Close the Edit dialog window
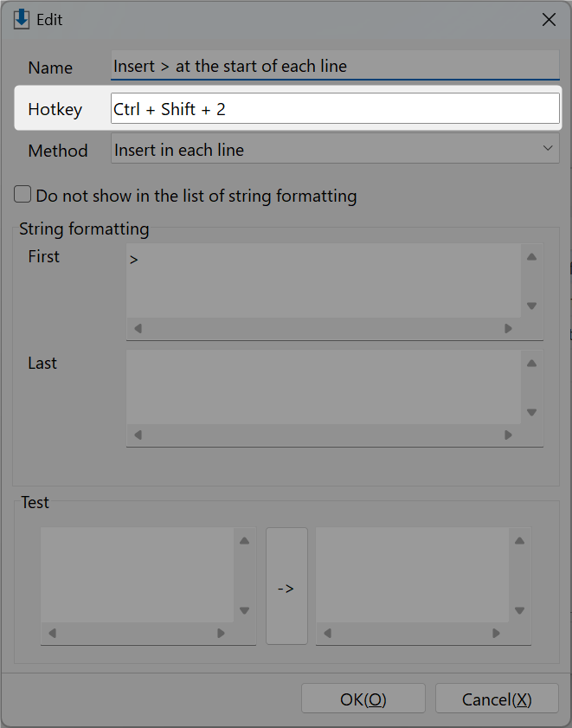 [549, 20]
